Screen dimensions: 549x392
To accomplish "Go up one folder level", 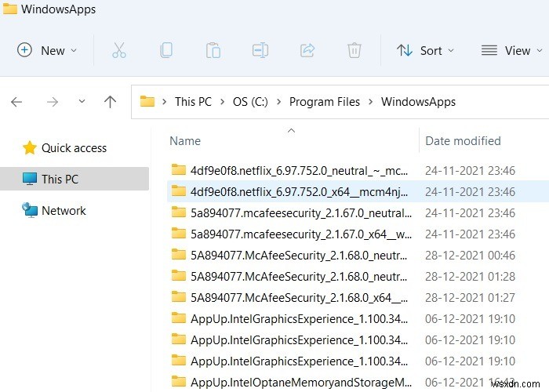I will pos(111,102).
